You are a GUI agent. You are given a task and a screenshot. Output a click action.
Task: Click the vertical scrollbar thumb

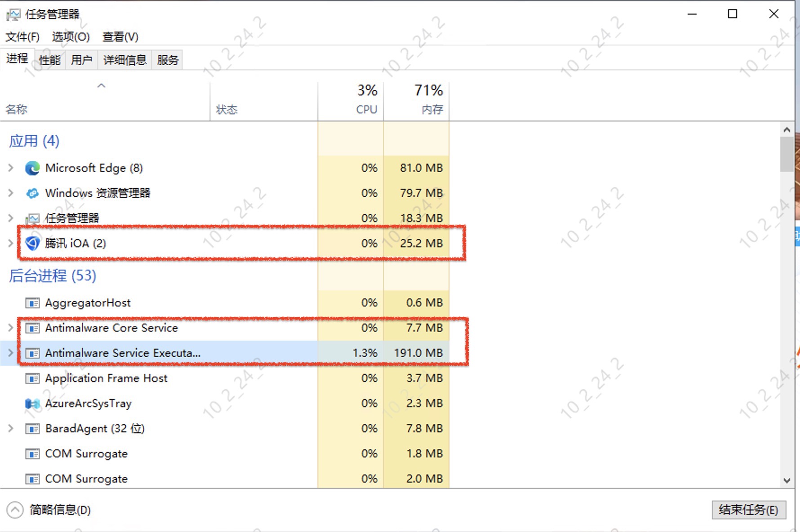tap(787, 154)
